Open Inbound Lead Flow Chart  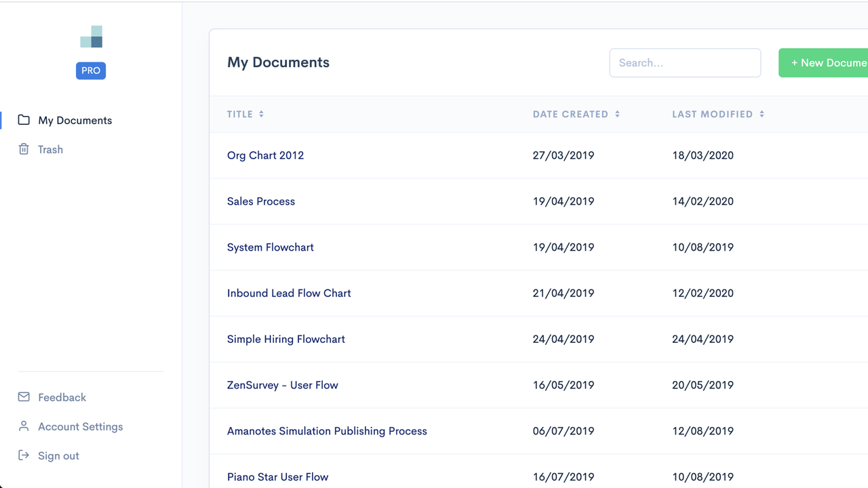(x=289, y=293)
